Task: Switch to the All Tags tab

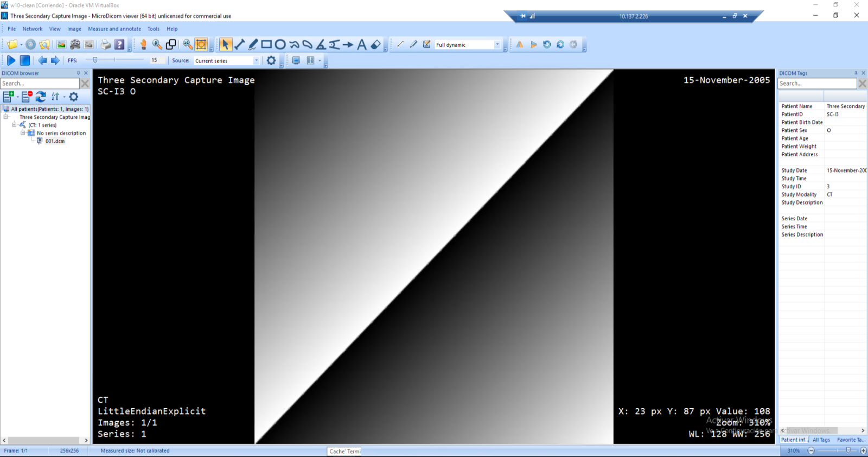Action: (821, 440)
